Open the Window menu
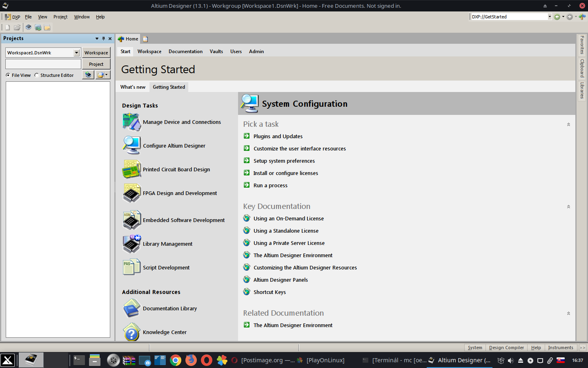 (82, 17)
